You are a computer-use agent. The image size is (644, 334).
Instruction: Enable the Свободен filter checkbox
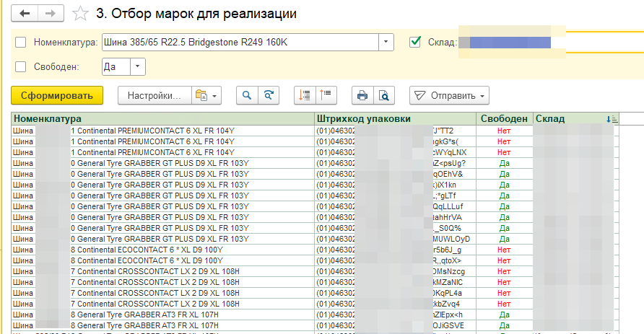tap(20, 66)
